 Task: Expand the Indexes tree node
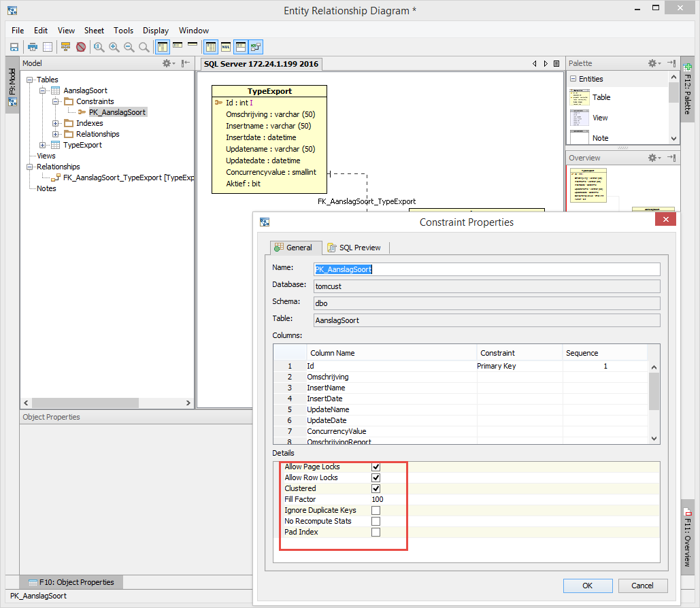pos(56,124)
